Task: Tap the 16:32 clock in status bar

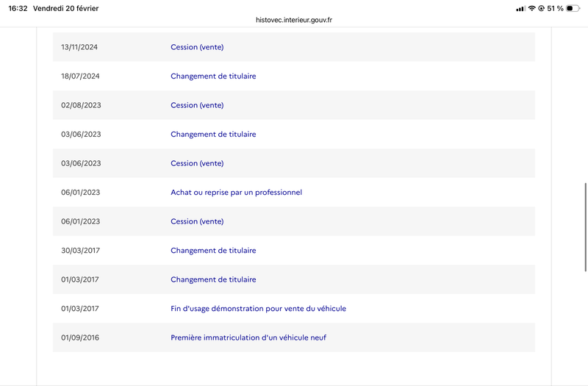Action: click(19, 8)
